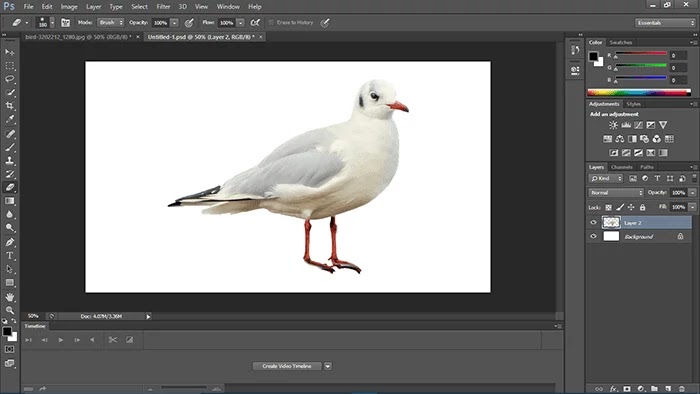The image size is (700, 394).
Task: Select the Layer 2 thumbnail
Action: [611, 222]
